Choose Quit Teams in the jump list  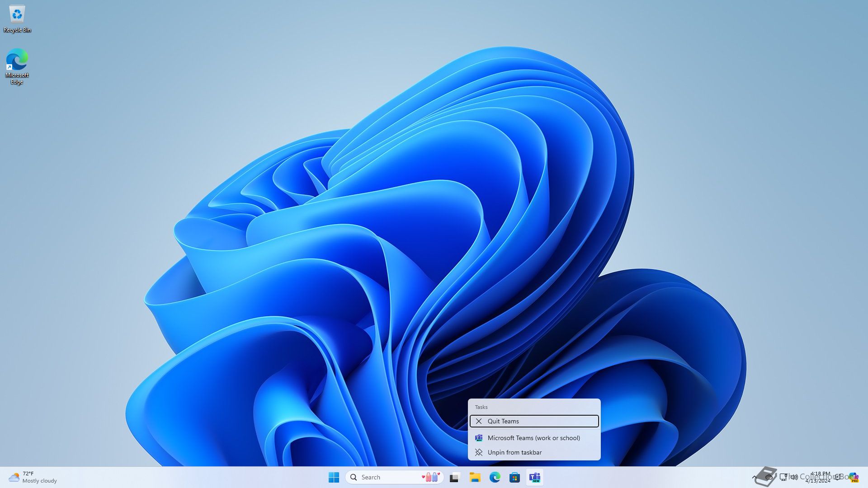coord(534,421)
